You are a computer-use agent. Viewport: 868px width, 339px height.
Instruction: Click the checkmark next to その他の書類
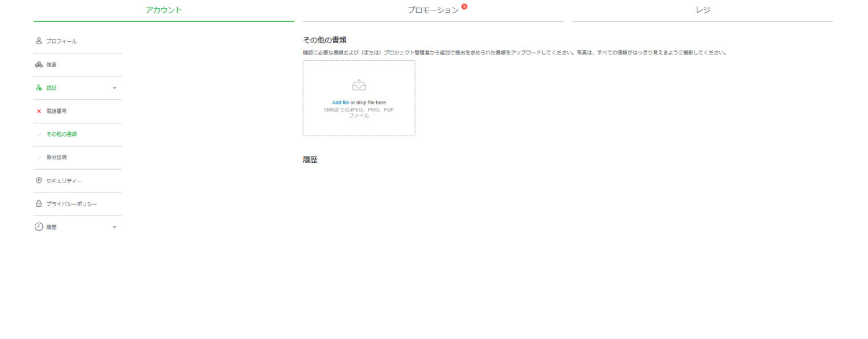[39, 134]
